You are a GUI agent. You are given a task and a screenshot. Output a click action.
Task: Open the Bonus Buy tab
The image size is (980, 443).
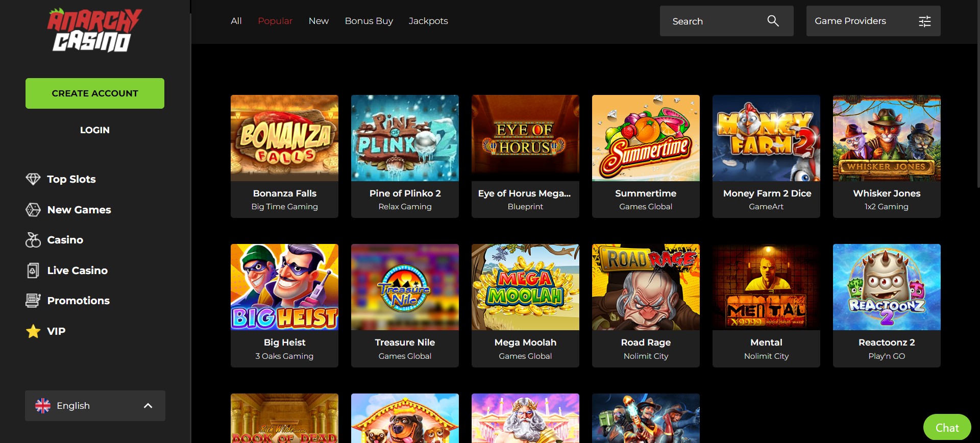pyautogui.click(x=369, y=21)
